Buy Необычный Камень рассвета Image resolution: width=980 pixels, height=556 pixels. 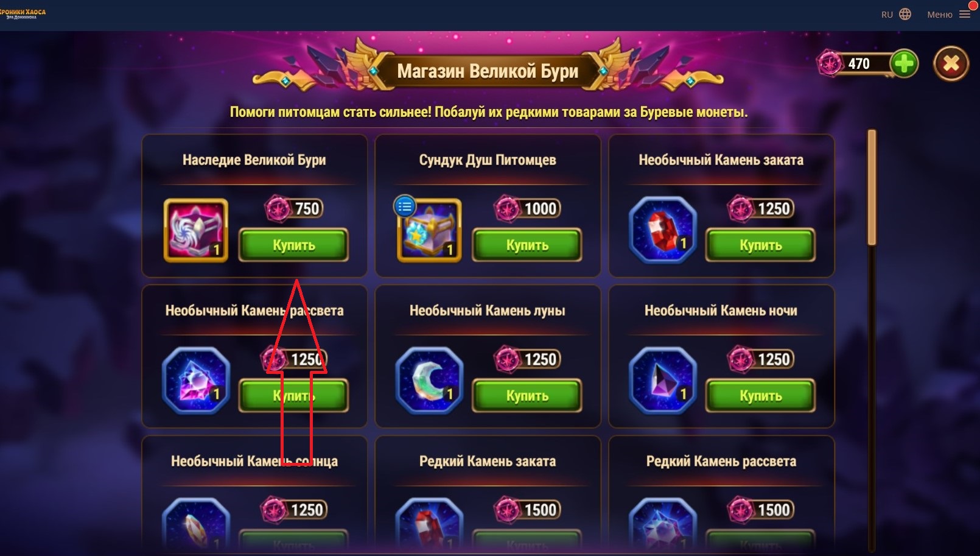pos(293,395)
